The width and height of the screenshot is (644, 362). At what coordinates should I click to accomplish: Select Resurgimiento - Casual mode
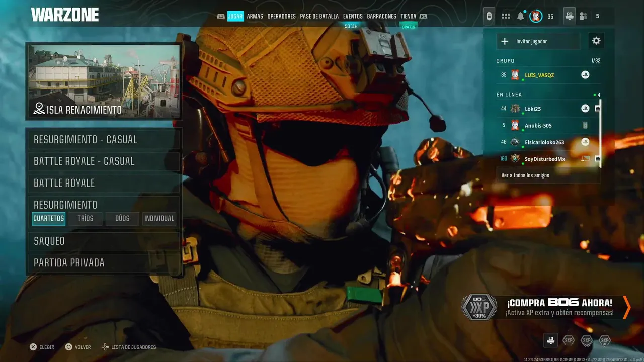click(x=105, y=140)
